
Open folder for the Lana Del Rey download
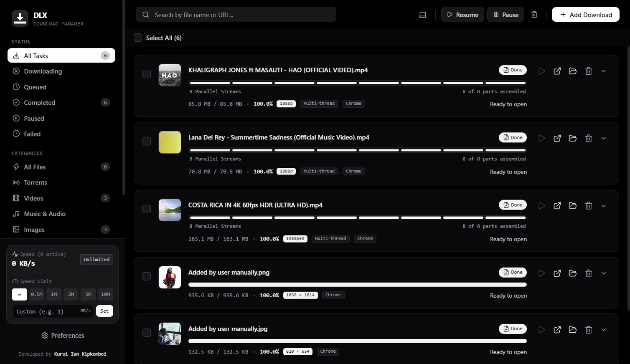[x=573, y=138]
